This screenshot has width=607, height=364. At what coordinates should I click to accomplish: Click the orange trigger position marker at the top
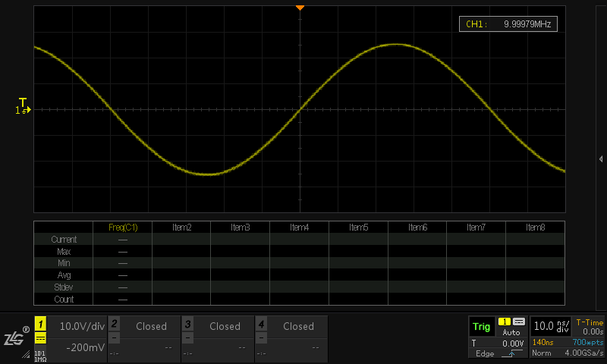(300, 8)
